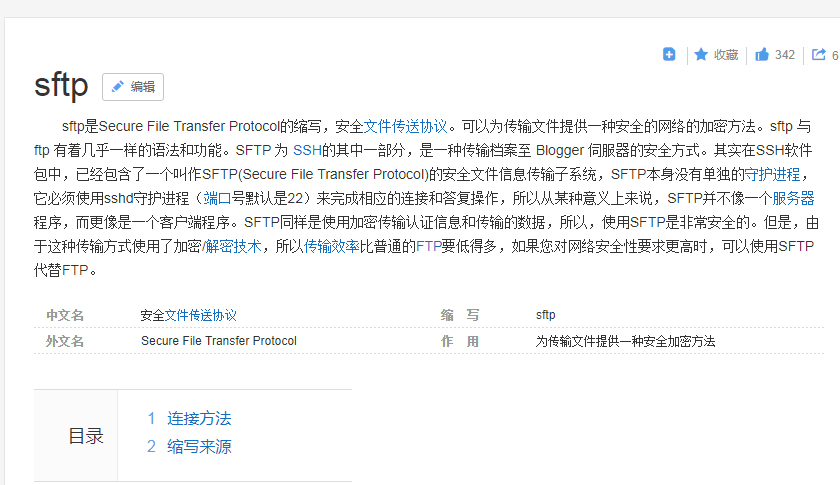
Task: Click the 342 like count
Action: pos(784,55)
